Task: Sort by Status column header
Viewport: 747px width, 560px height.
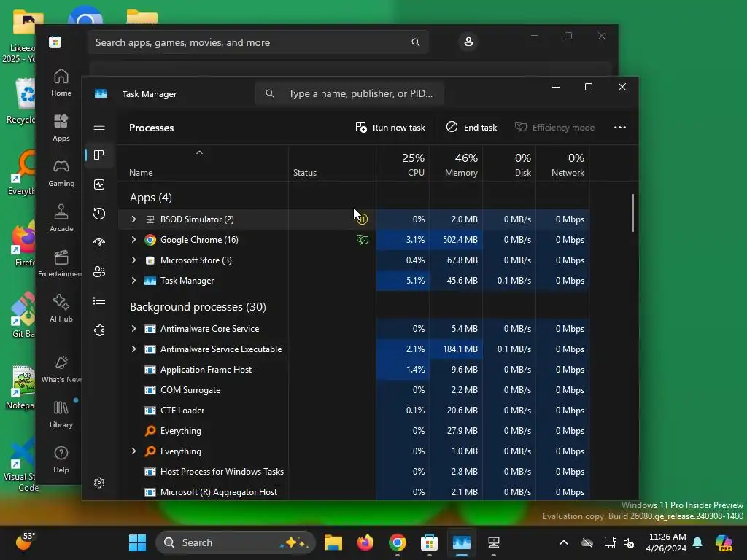Action: (x=332, y=164)
